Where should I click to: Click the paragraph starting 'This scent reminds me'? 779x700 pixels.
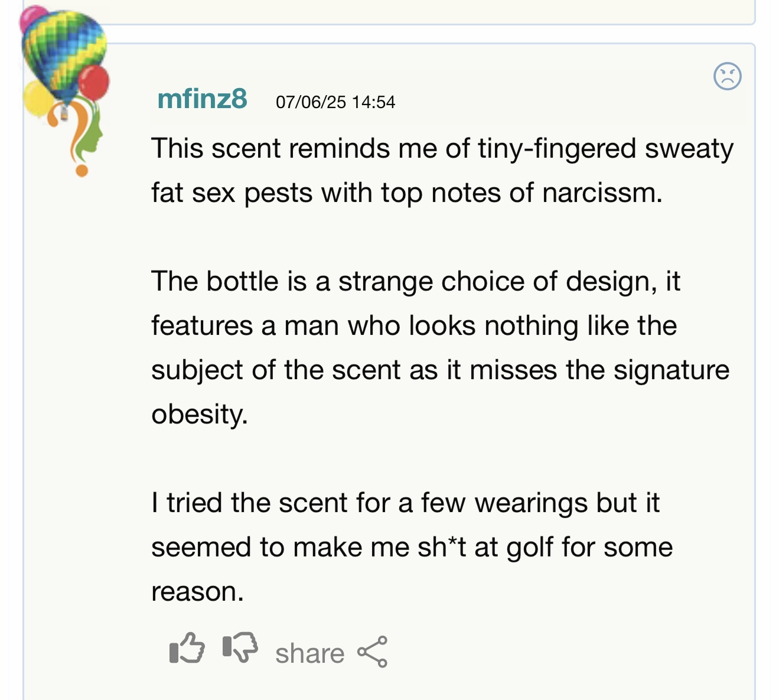(x=442, y=171)
